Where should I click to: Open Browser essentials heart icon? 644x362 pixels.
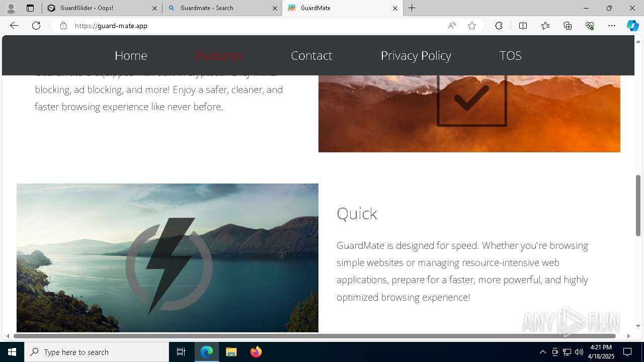tap(590, 26)
